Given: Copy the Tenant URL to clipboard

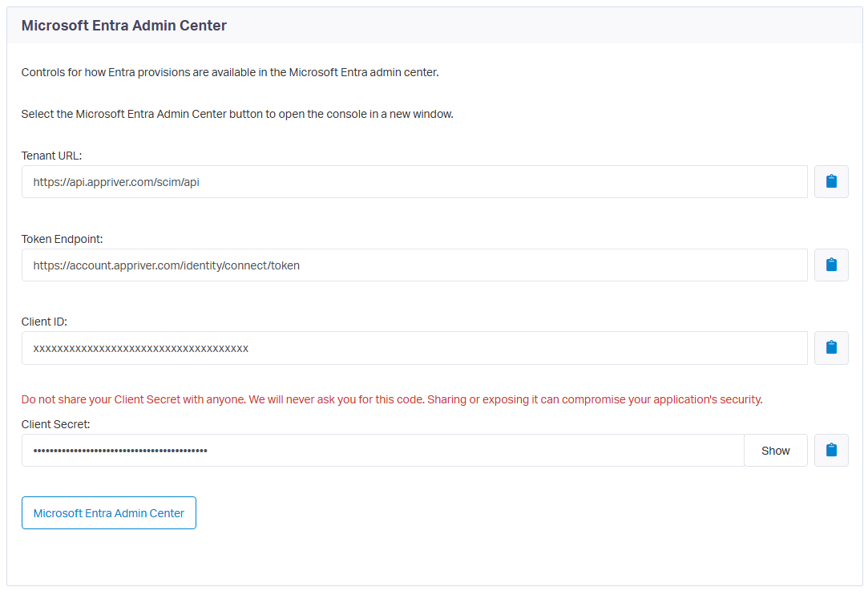Looking at the screenshot, I should pos(831,182).
